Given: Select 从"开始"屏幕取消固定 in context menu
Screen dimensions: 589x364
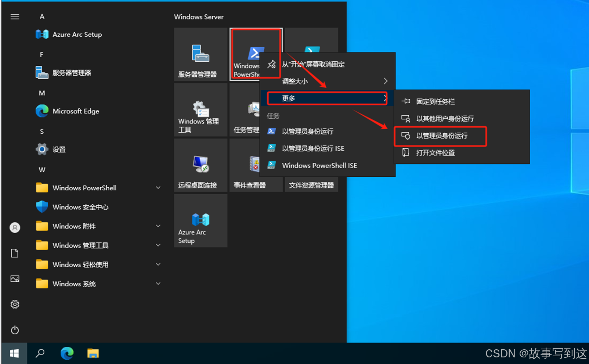Looking at the screenshot, I should (x=328, y=64).
